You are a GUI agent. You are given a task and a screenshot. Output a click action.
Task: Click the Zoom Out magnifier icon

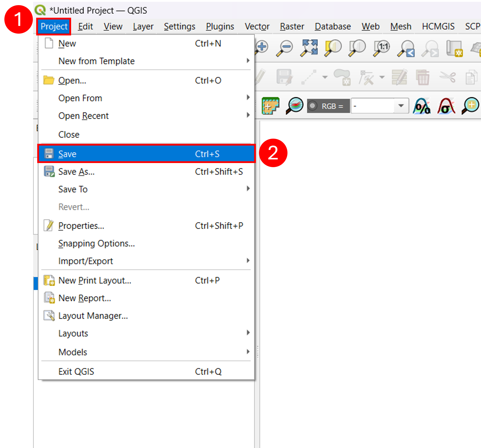click(x=285, y=48)
